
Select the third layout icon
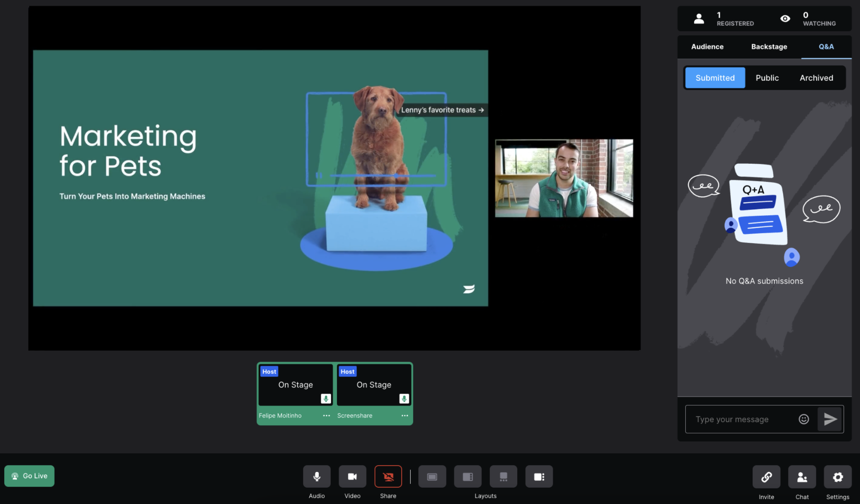pos(503,476)
